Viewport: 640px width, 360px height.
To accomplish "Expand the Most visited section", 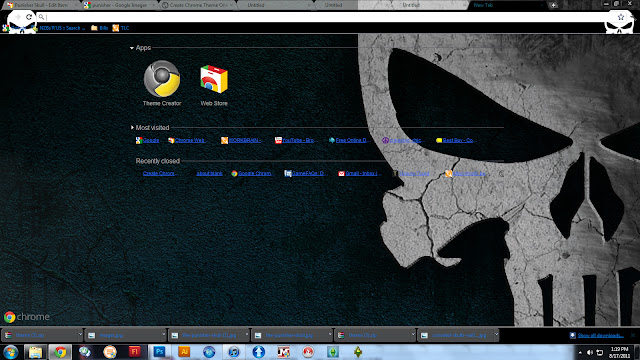I will (132, 127).
